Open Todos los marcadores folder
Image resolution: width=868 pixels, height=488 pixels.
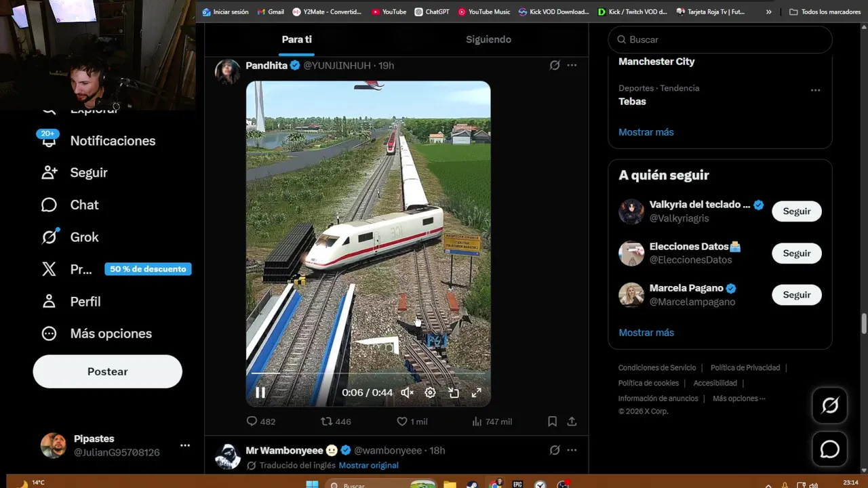tap(825, 12)
